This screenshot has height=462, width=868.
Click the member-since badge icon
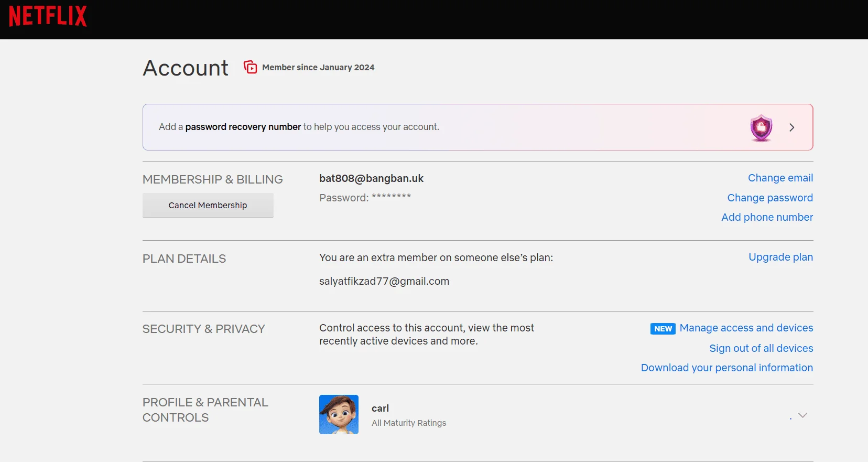coord(251,67)
